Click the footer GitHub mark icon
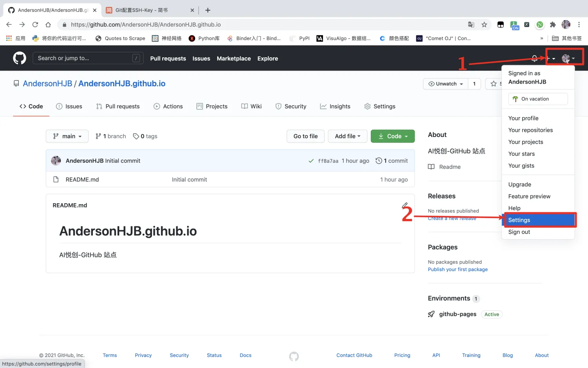 [x=294, y=356]
